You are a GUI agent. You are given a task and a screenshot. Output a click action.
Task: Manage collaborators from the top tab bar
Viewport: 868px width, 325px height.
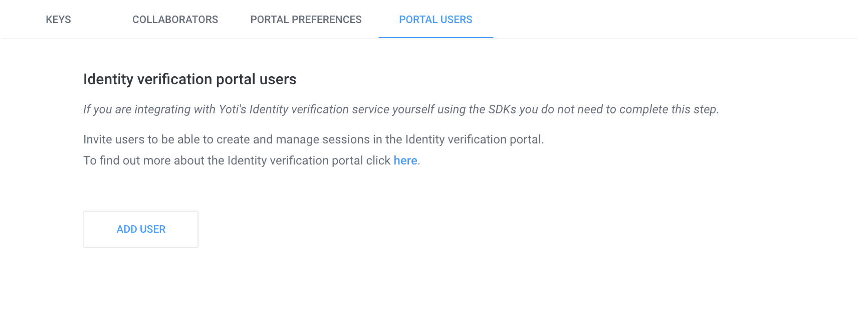point(175,20)
